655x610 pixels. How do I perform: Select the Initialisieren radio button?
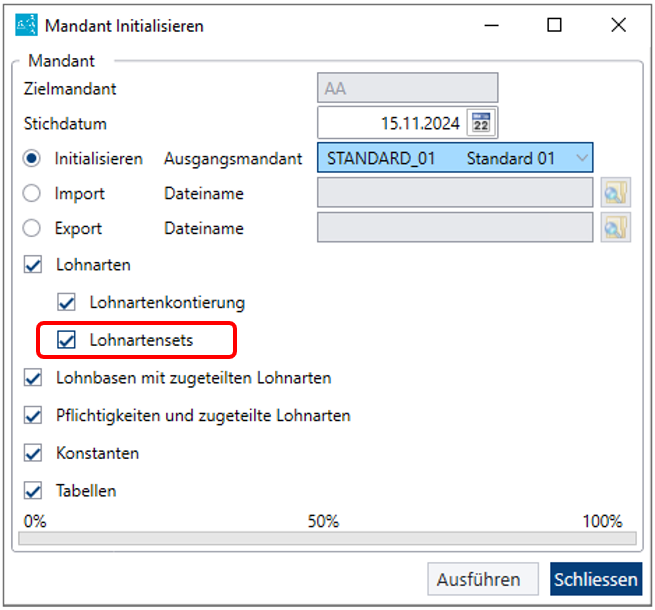[32, 159]
